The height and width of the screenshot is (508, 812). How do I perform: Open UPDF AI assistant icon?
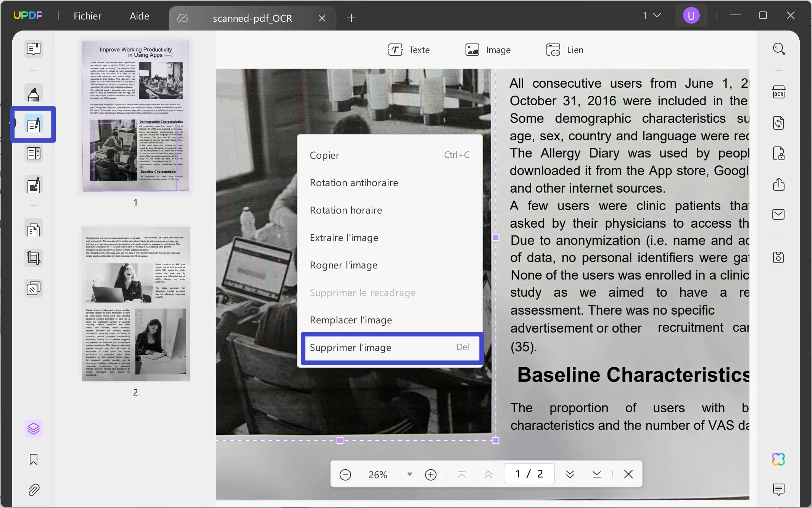(778, 459)
